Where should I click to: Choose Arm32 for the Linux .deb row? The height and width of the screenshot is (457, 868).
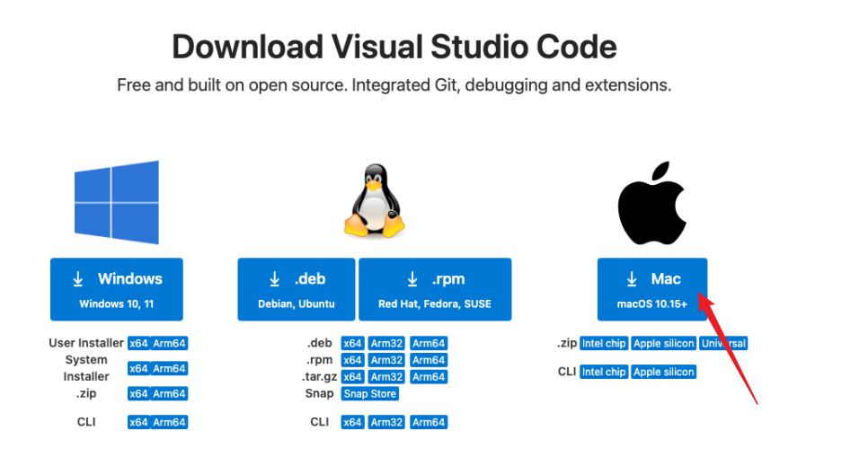[x=385, y=344]
